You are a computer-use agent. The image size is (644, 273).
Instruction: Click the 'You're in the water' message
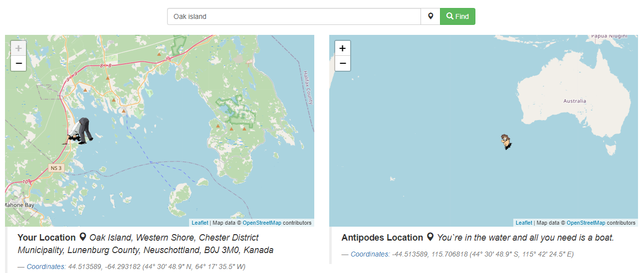tap(525, 238)
